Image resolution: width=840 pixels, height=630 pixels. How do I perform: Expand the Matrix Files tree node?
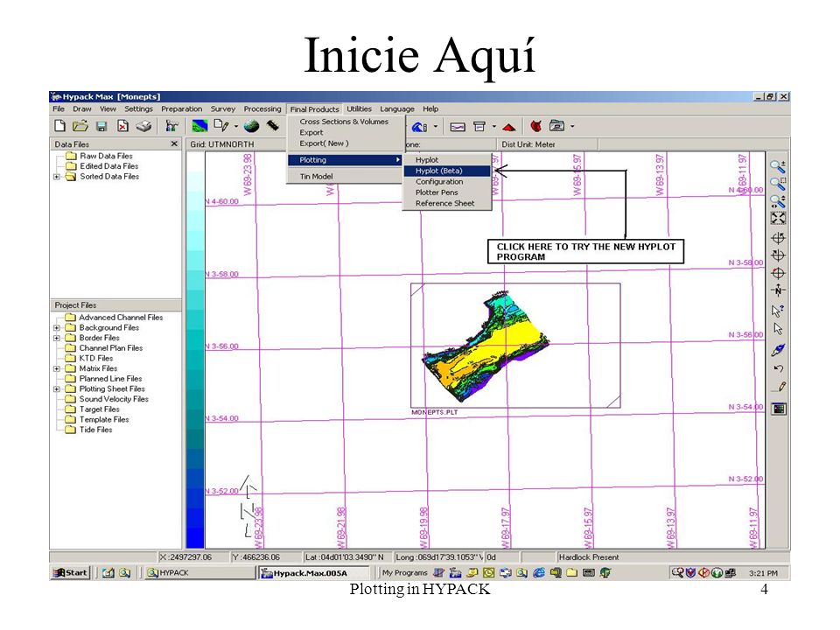tap(57, 368)
